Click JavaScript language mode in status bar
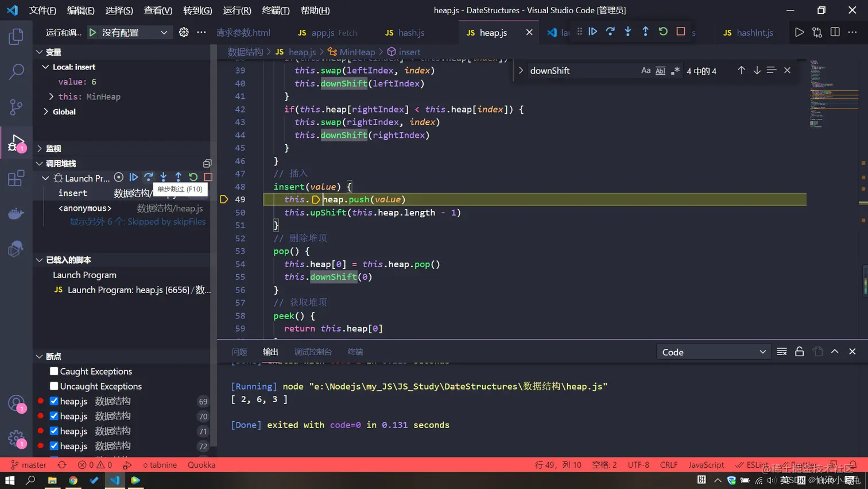 click(706, 465)
